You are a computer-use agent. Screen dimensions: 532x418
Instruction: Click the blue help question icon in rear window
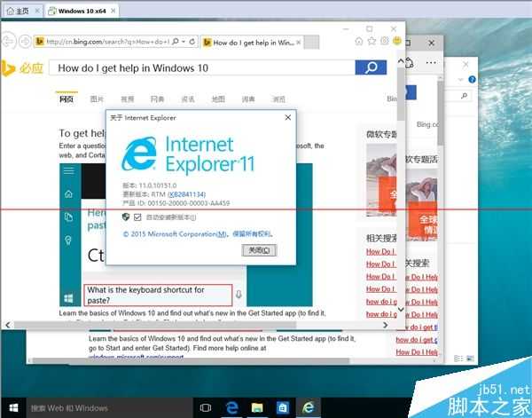[x=472, y=80]
